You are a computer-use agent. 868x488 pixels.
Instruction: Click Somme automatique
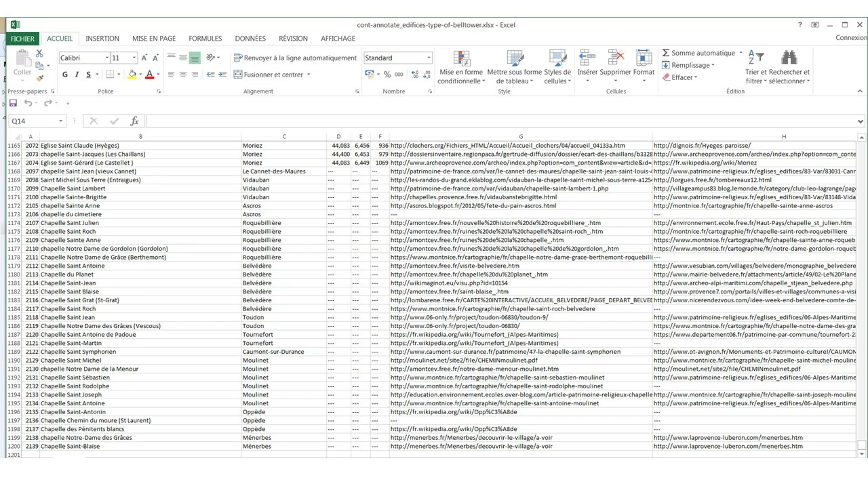point(699,53)
